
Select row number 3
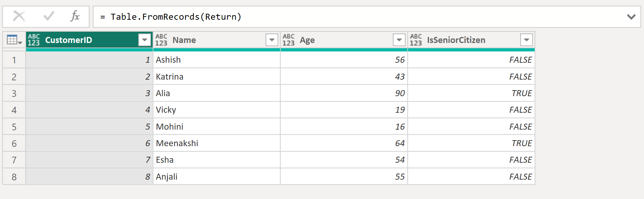point(14,93)
